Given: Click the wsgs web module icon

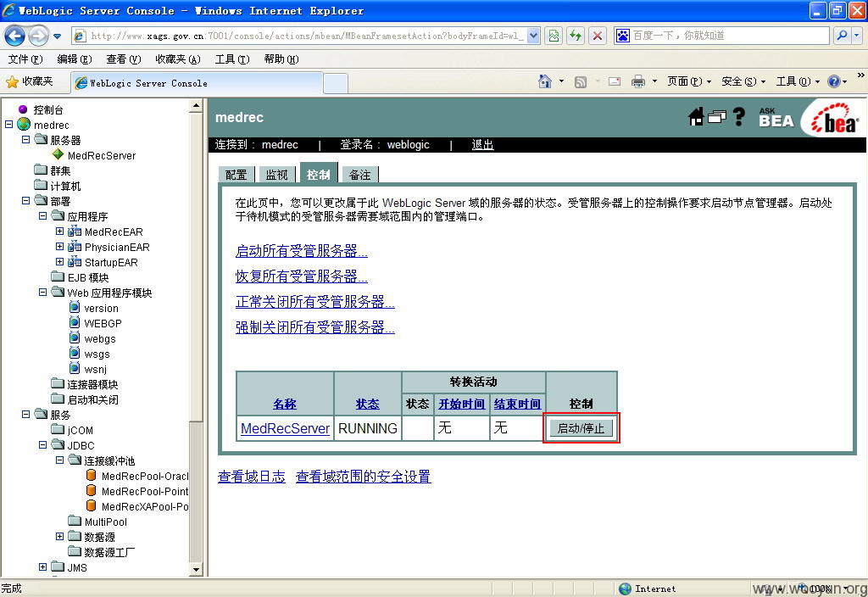Looking at the screenshot, I should 75,353.
